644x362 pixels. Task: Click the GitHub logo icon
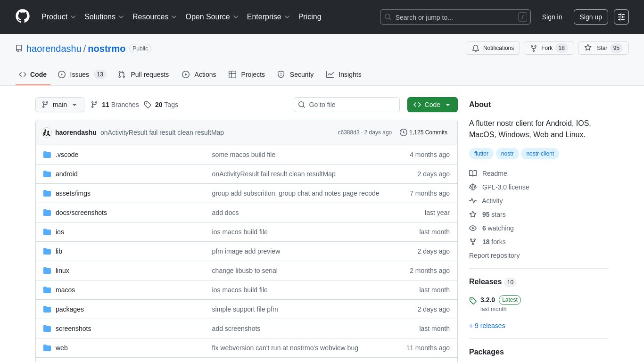point(23,16)
